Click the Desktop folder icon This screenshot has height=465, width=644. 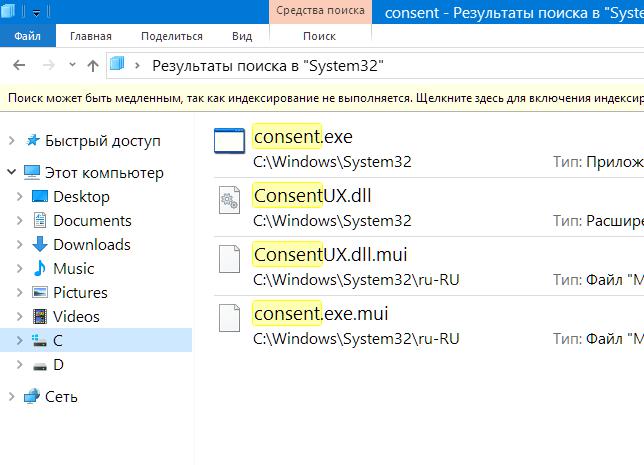coord(40,196)
